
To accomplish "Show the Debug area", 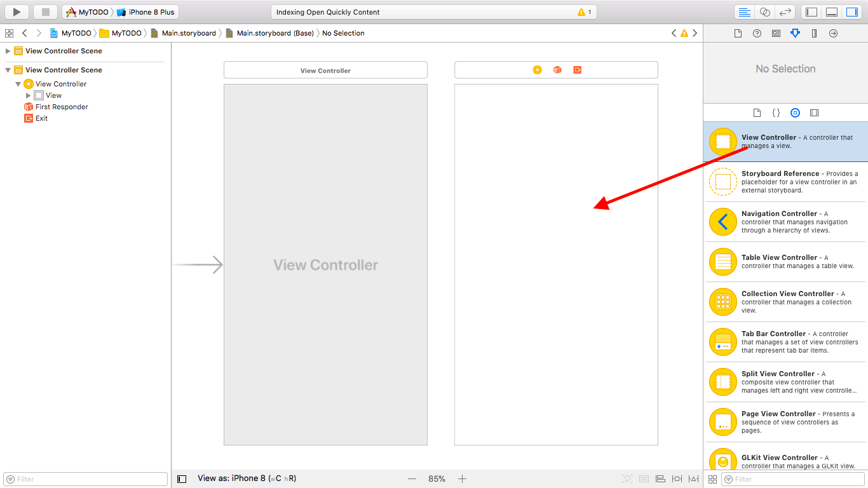I will 831,11.
